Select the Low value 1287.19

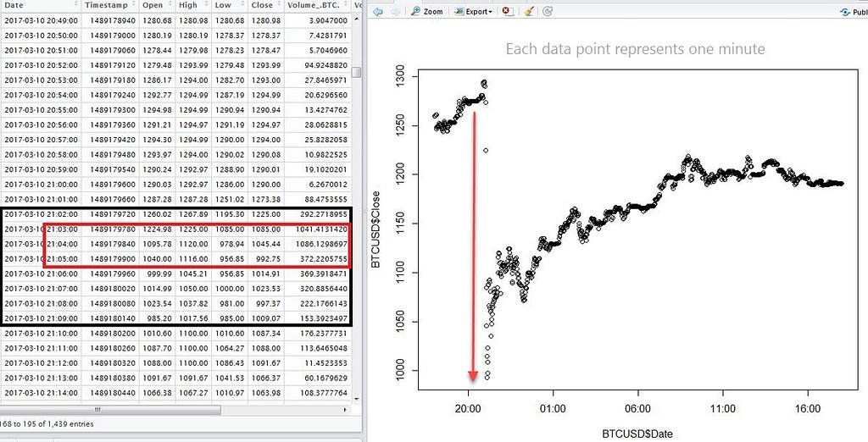click(x=229, y=95)
